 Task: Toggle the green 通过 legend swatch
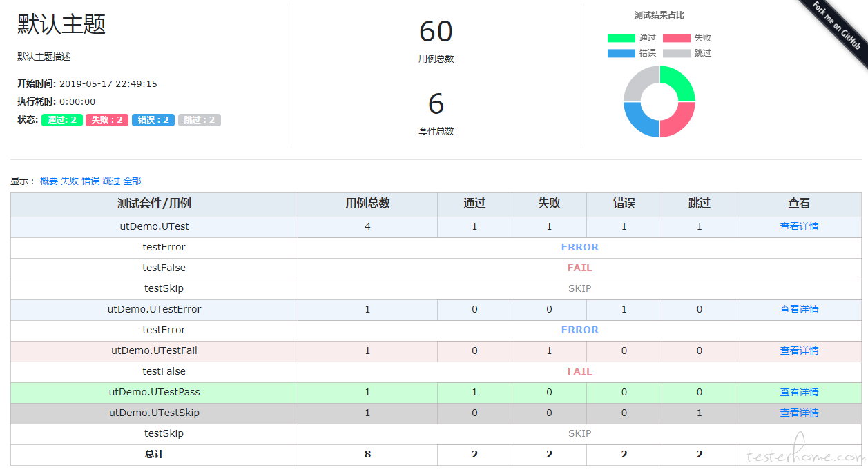[x=621, y=38]
